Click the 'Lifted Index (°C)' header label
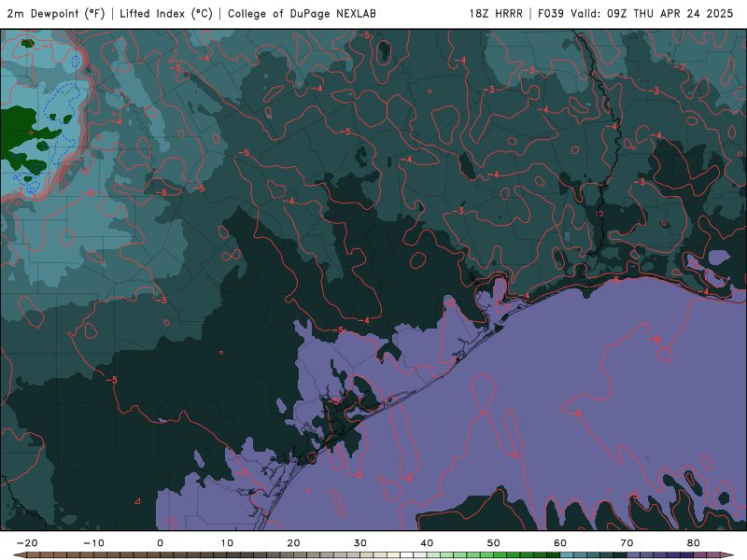This screenshot has height=560, width=747. [166, 13]
